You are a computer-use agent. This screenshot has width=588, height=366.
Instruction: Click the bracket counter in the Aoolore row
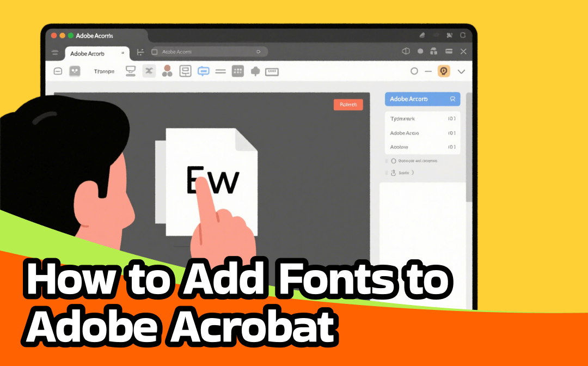(x=451, y=147)
